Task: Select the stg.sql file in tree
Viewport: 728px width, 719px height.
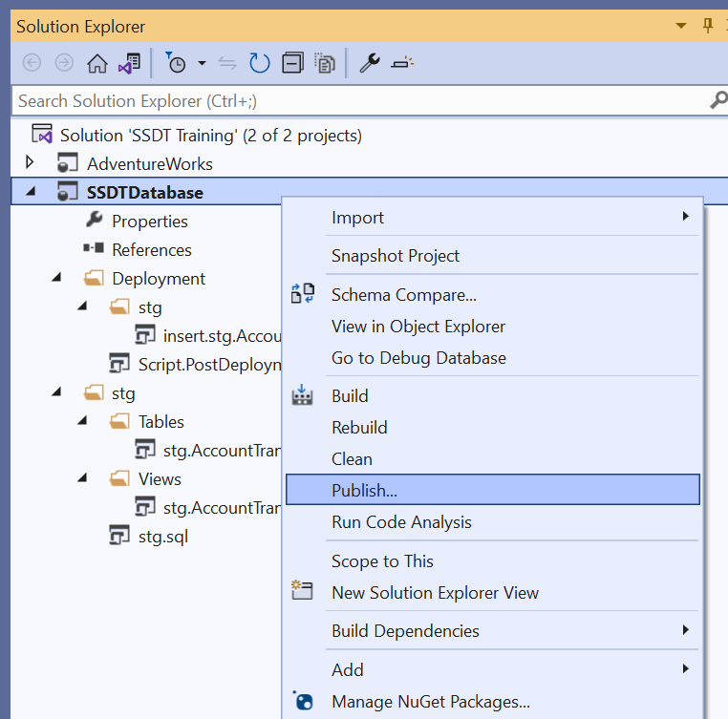Action: (162, 536)
